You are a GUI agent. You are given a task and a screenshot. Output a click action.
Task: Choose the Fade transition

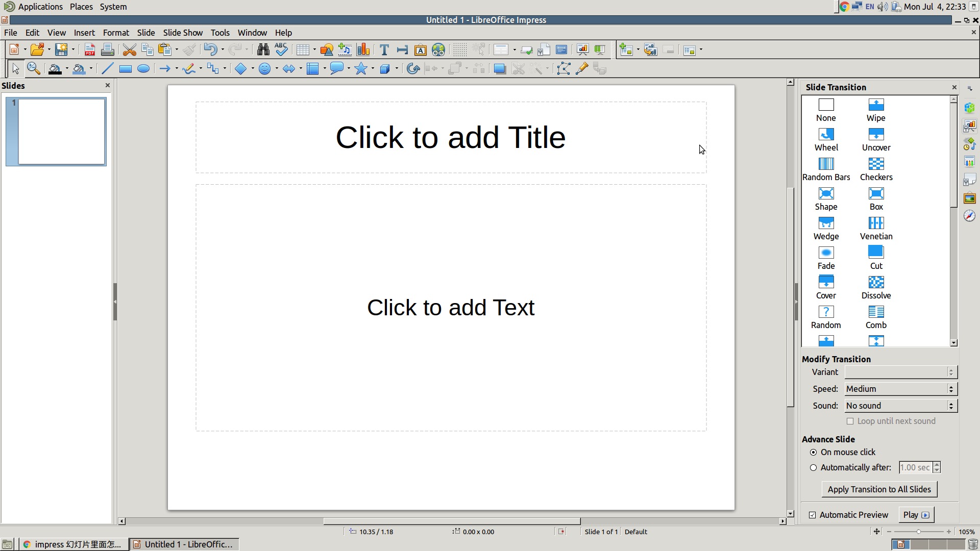coord(826,258)
